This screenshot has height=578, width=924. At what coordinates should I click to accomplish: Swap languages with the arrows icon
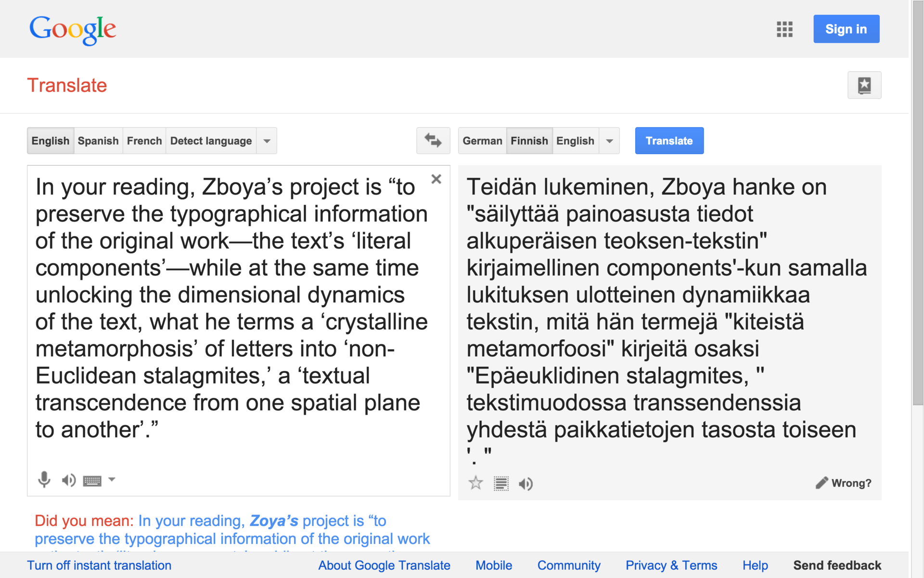[x=433, y=141]
